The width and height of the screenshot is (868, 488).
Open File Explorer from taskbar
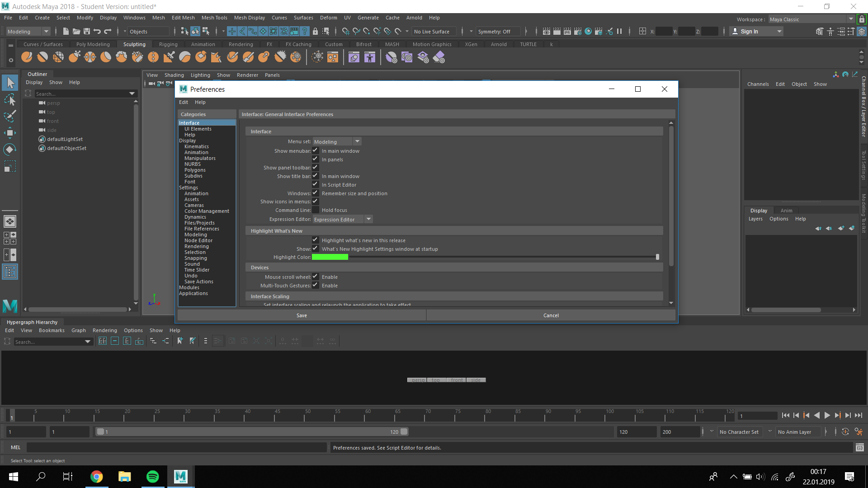coord(124,476)
